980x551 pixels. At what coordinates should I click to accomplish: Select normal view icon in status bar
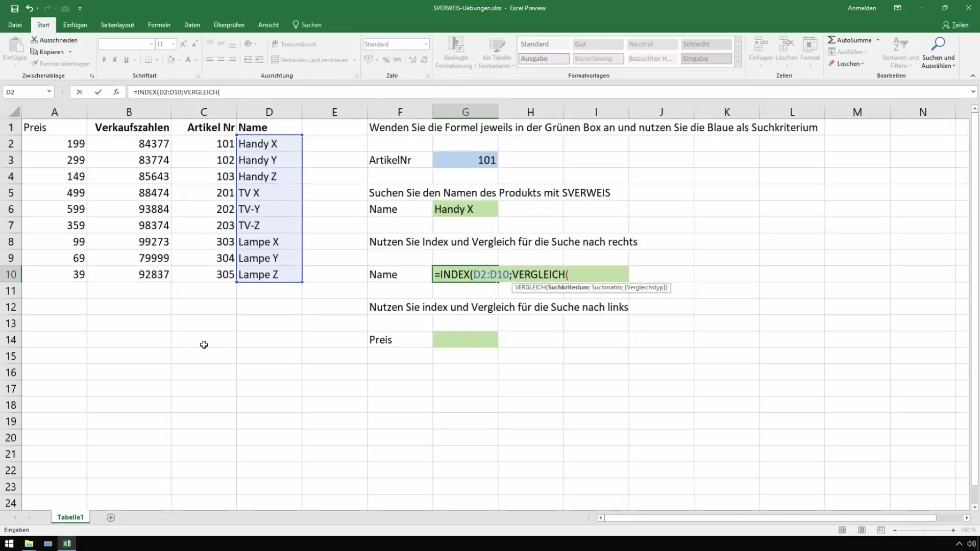point(842,530)
